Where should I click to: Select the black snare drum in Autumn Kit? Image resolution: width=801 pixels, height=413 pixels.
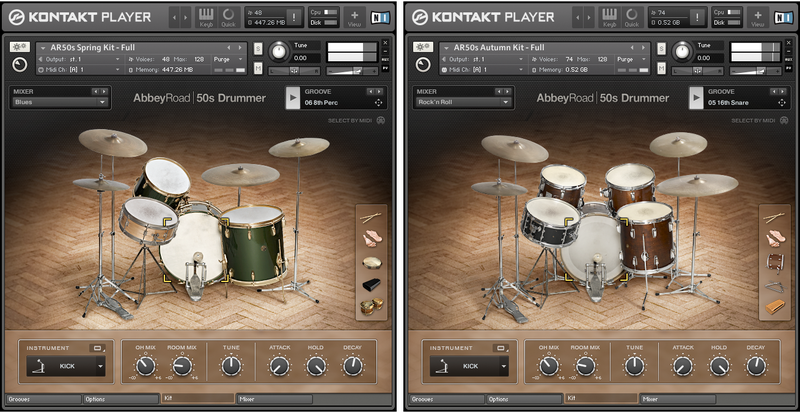(551, 221)
